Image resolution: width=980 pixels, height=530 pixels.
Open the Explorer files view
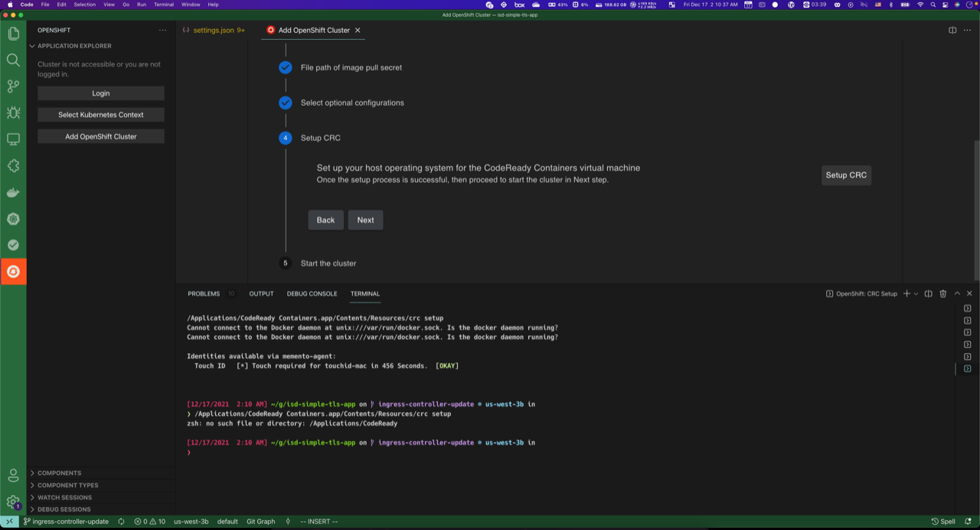[13, 34]
